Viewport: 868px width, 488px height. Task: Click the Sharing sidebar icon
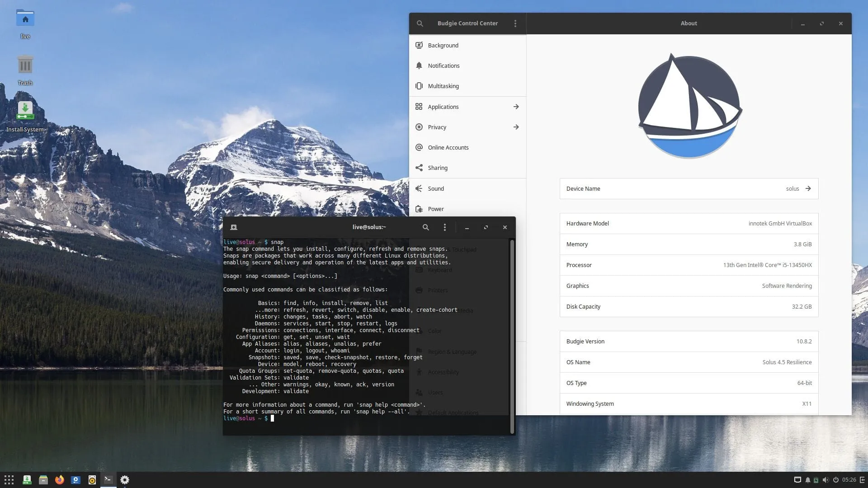(419, 168)
